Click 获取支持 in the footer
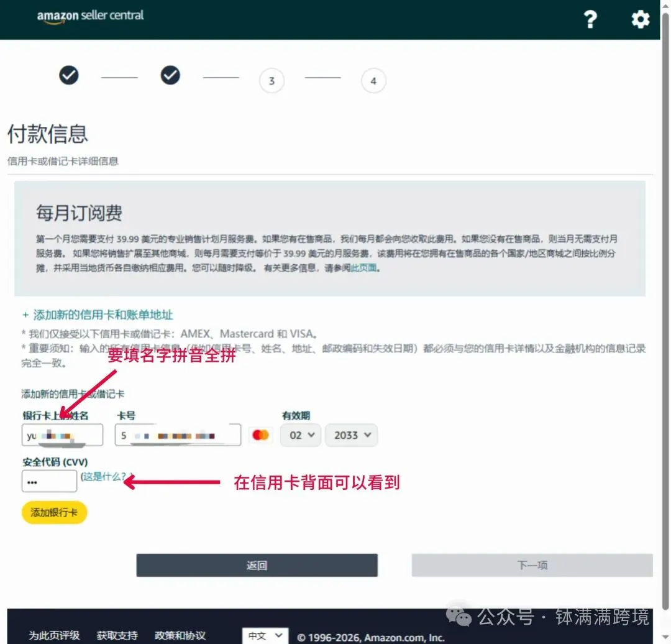 [x=117, y=636]
